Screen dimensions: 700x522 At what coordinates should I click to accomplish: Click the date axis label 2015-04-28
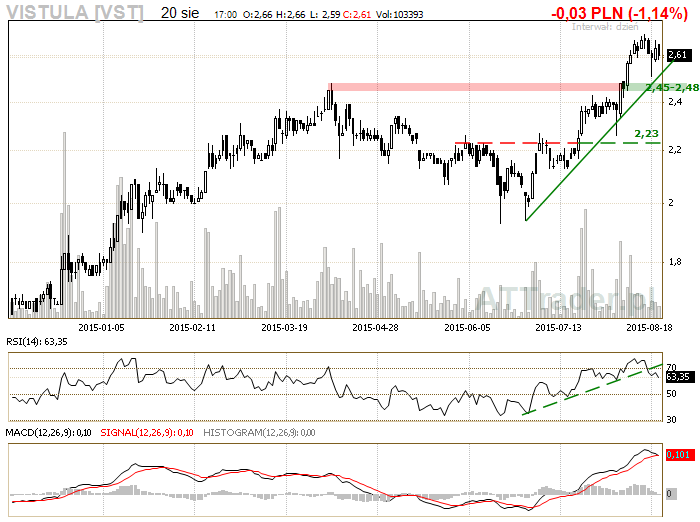[x=375, y=328]
